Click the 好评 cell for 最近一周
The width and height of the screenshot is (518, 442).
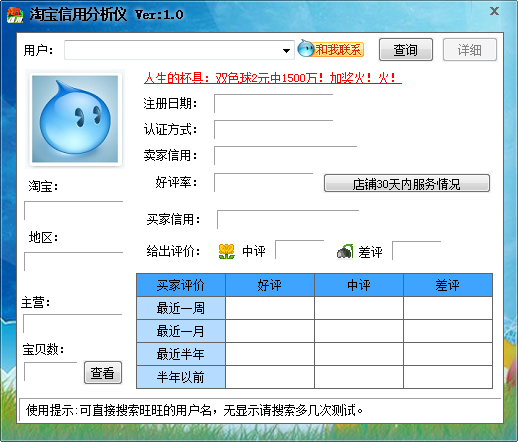[x=270, y=308]
